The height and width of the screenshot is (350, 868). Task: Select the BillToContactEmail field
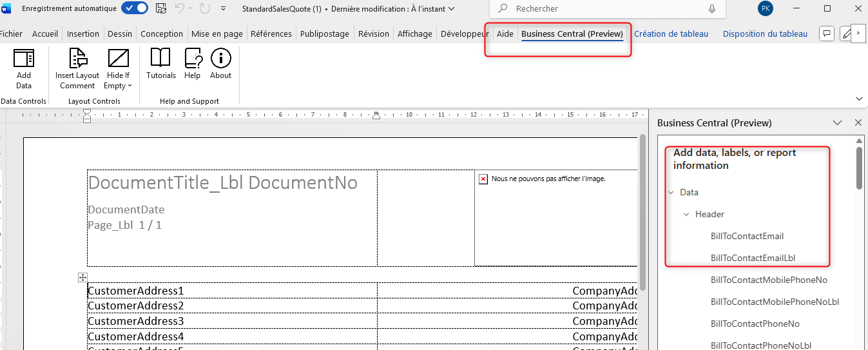coord(747,237)
